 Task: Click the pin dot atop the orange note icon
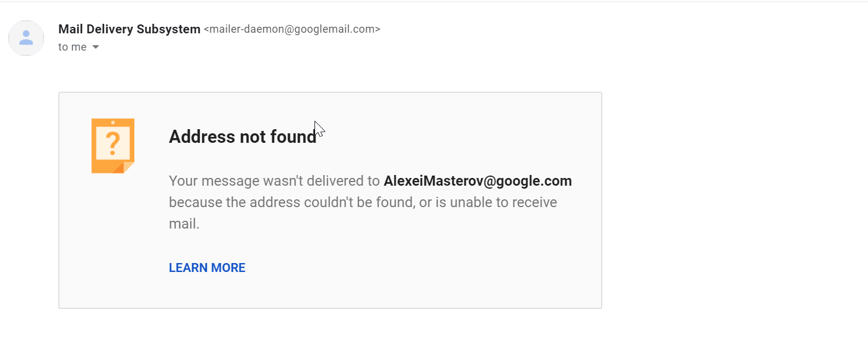(113, 123)
